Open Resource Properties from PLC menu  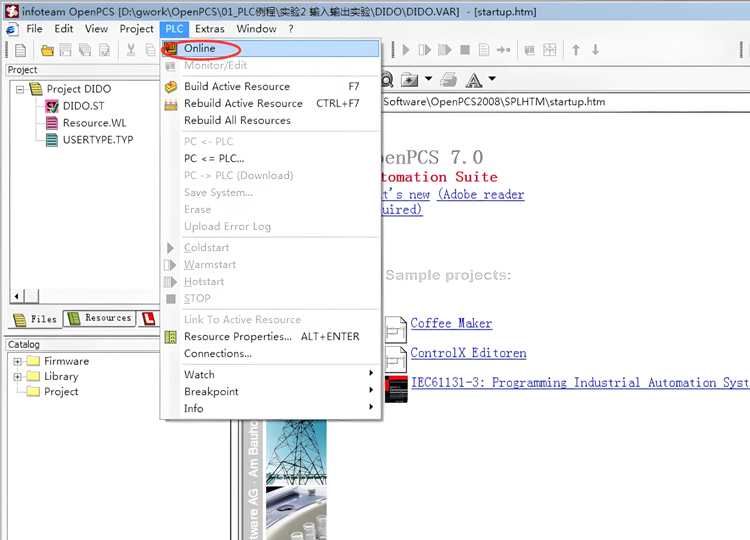tap(237, 336)
